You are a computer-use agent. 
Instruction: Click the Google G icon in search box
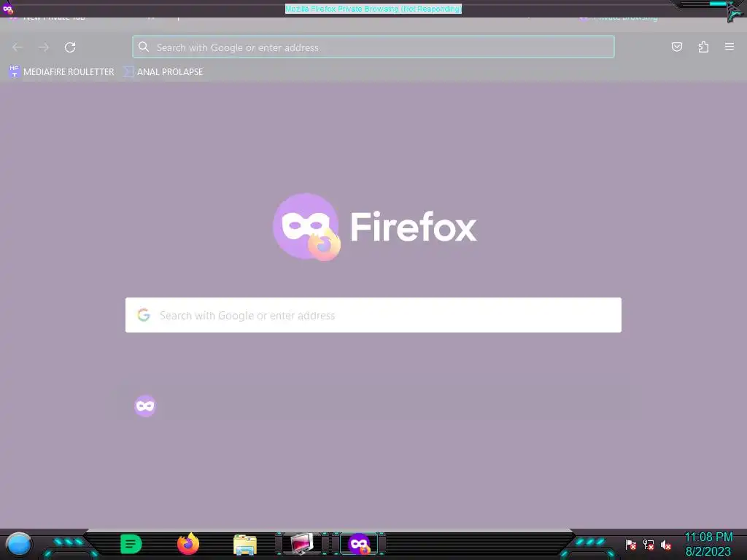point(144,315)
